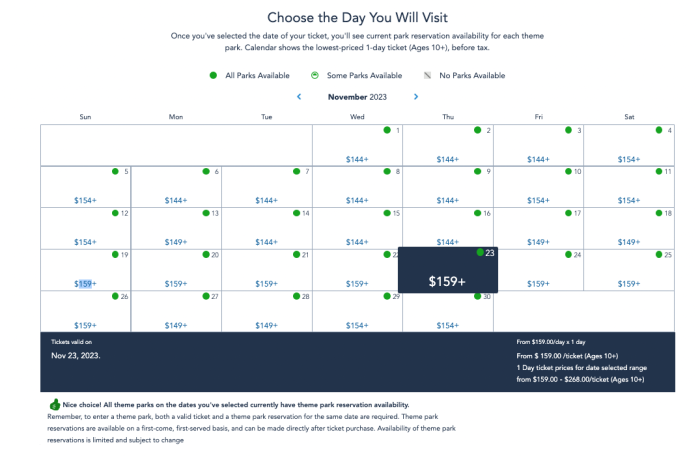Select November 4 priced at $154+

[x=629, y=145]
